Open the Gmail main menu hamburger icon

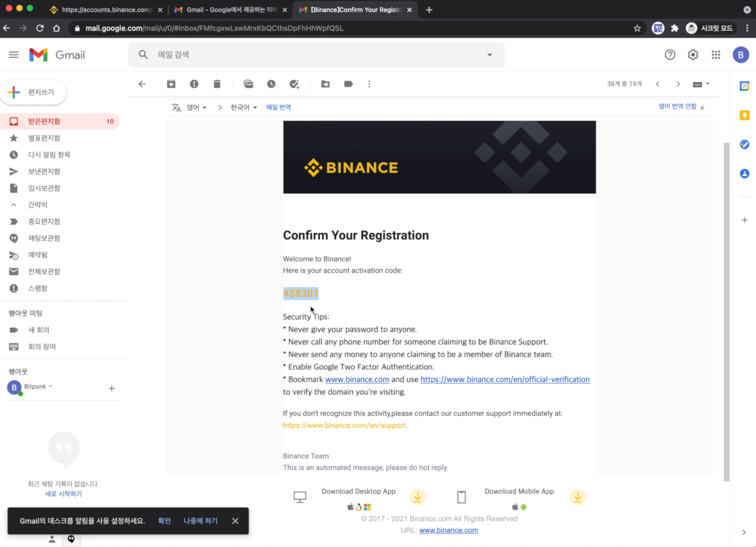14,55
